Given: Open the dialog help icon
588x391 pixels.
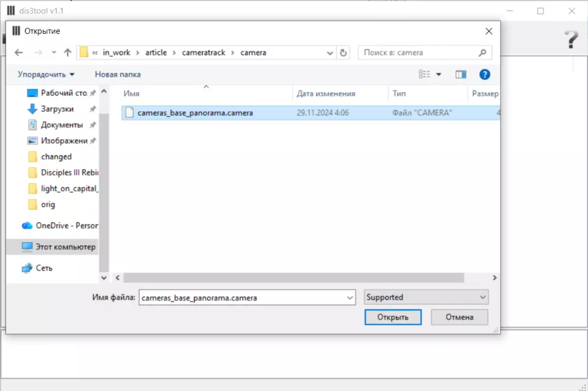Looking at the screenshot, I should click(x=485, y=74).
